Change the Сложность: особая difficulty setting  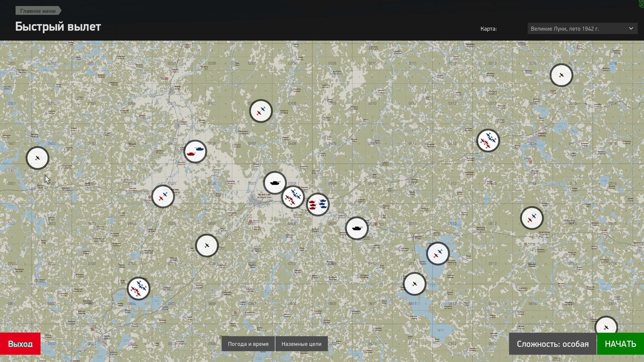click(553, 344)
